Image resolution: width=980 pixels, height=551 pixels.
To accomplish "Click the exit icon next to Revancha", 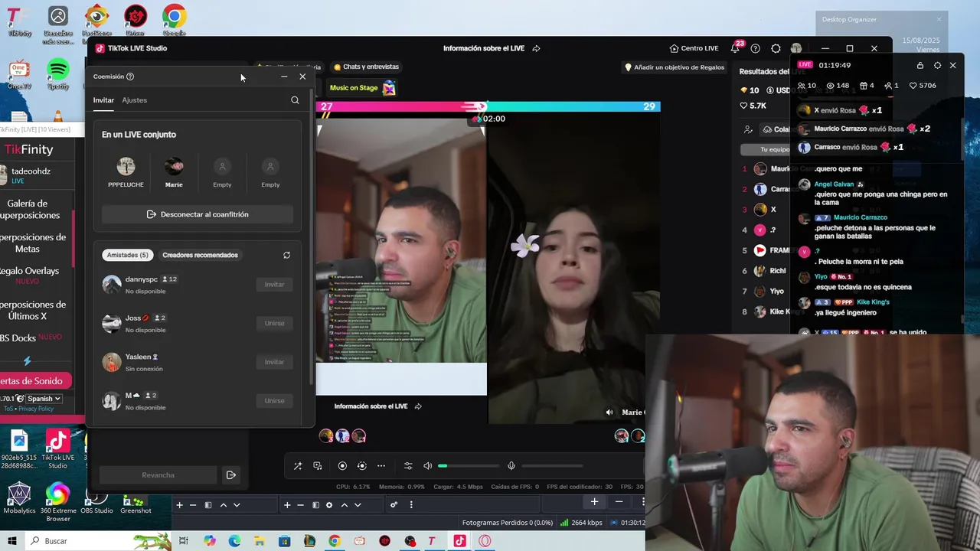I will 230,475.
